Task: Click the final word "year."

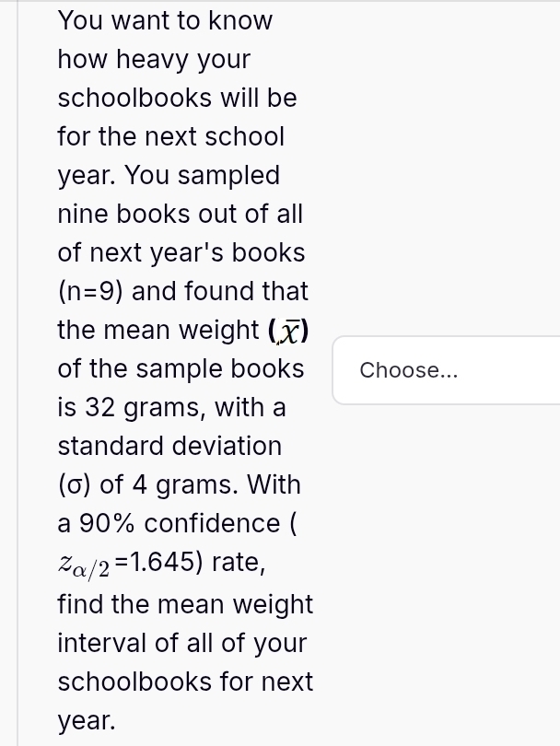Action: [x=87, y=720]
